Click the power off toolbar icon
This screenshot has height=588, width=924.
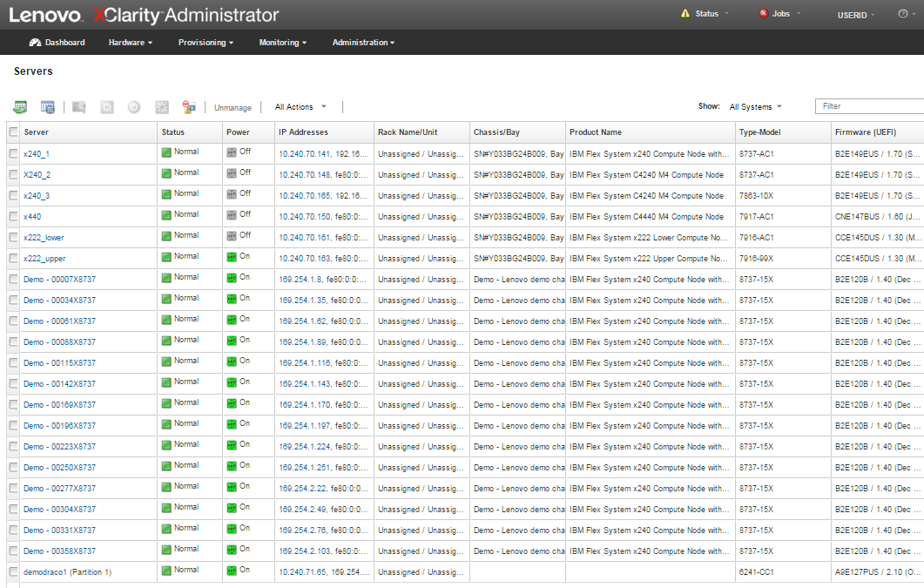[134, 107]
